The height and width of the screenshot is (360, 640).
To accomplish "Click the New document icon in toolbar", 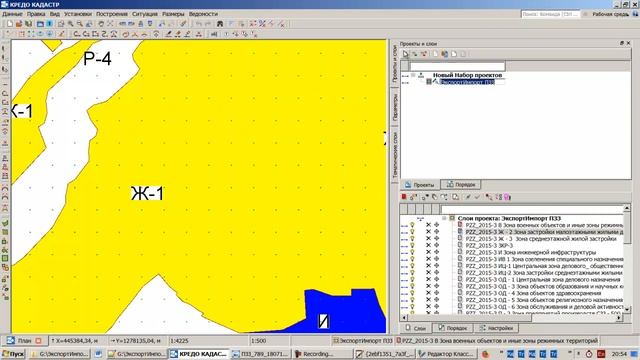I will coord(9,24).
